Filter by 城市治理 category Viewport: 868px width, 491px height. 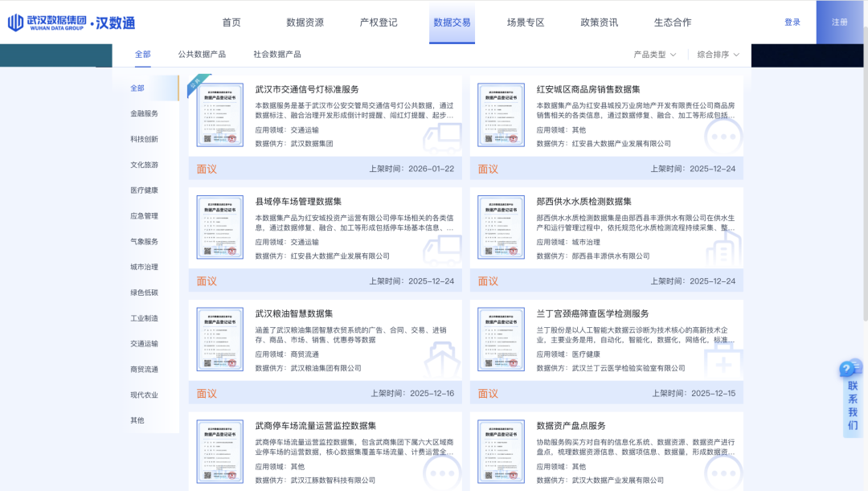coord(144,267)
